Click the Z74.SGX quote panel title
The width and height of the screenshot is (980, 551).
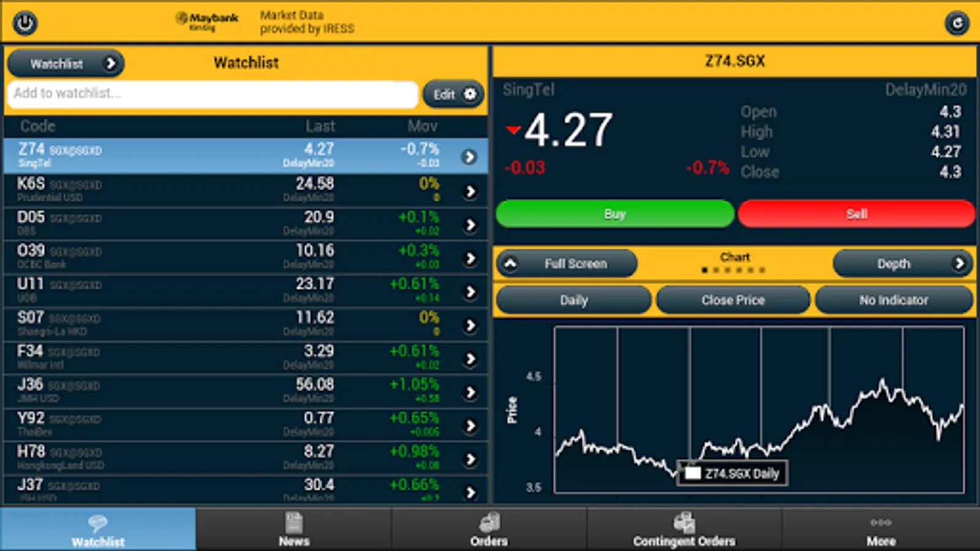734,61
